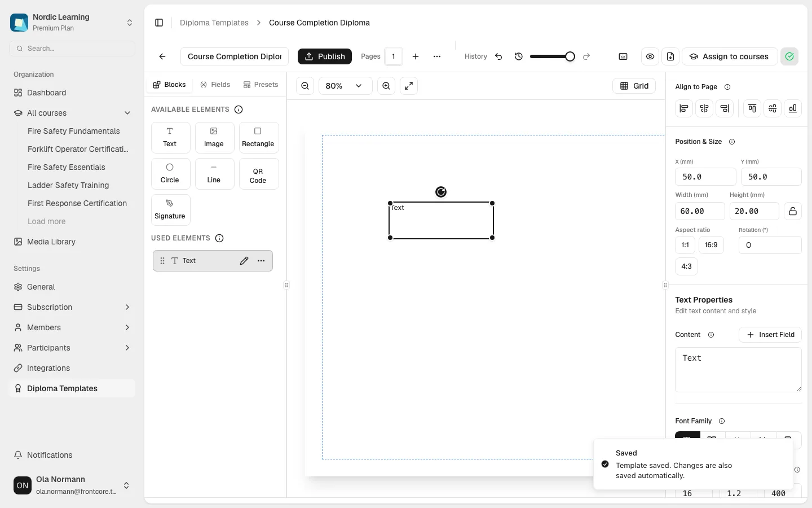Show info for Used Elements
Screen dimensions: 812x508
tap(219, 238)
